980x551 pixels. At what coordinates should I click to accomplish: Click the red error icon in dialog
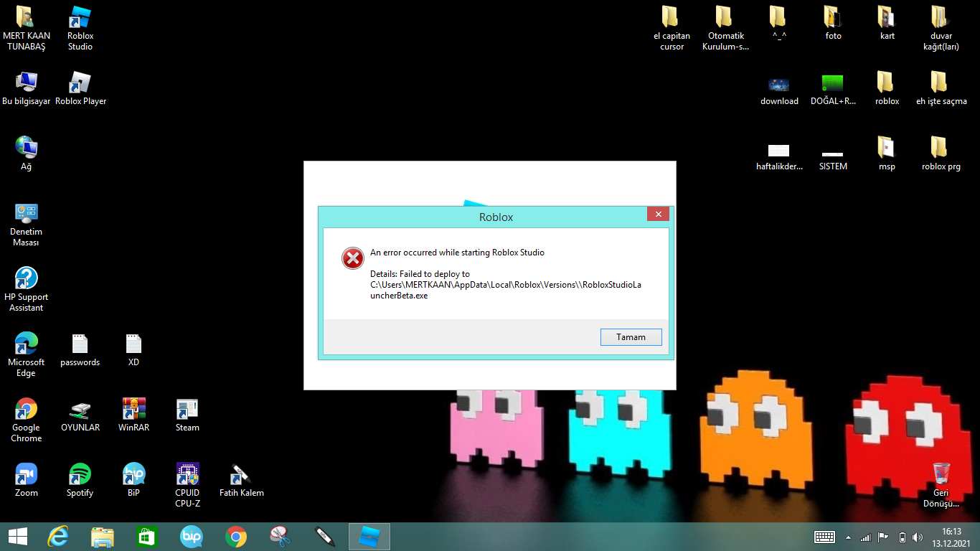(x=352, y=258)
